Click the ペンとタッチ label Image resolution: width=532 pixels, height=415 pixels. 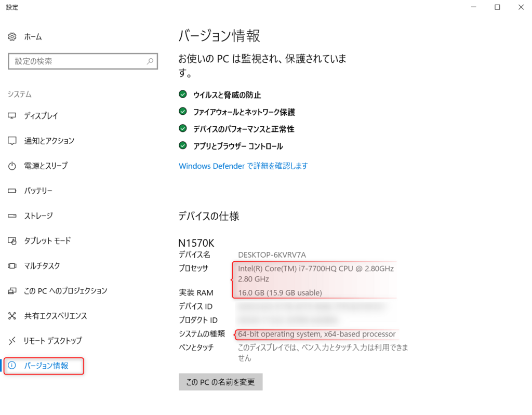tap(196, 347)
